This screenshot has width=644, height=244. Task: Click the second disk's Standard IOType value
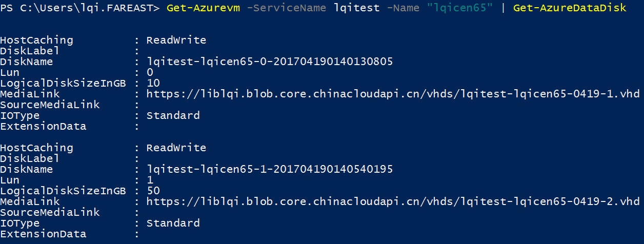pyautogui.click(x=173, y=223)
